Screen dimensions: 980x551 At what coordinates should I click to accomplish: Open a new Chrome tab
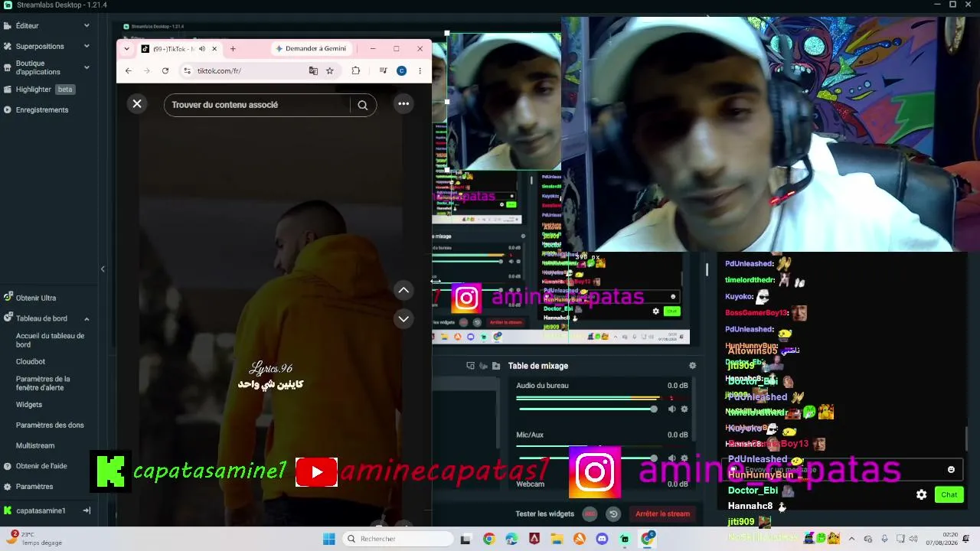point(233,49)
